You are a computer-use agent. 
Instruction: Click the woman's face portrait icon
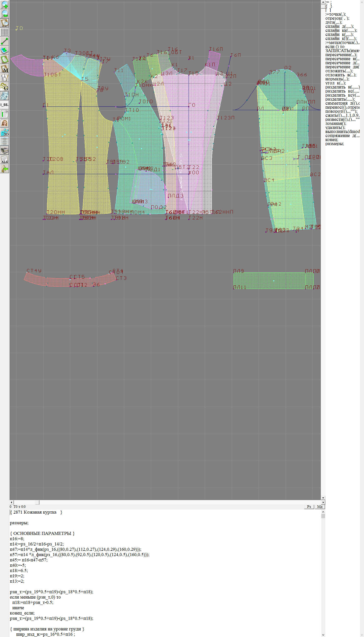5,123
